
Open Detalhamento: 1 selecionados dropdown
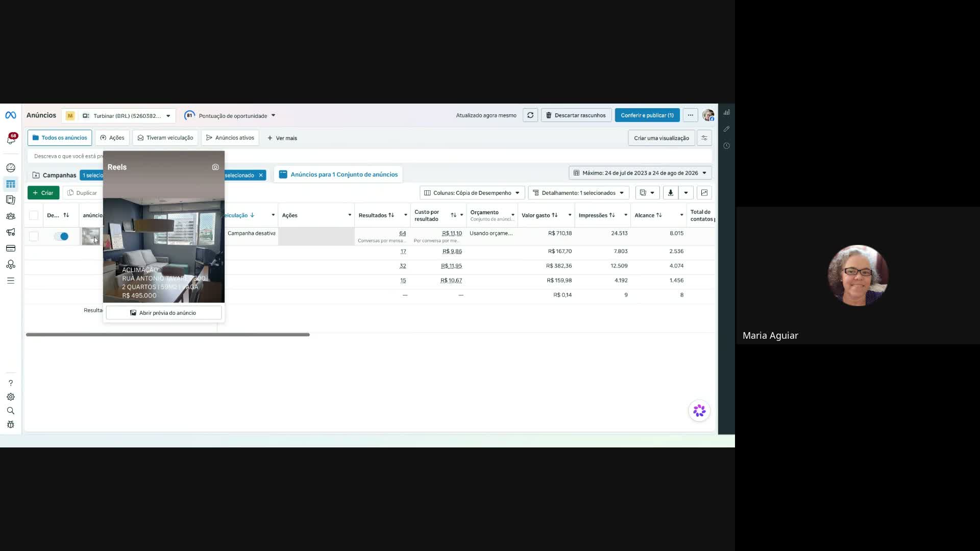tap(578, 193)
